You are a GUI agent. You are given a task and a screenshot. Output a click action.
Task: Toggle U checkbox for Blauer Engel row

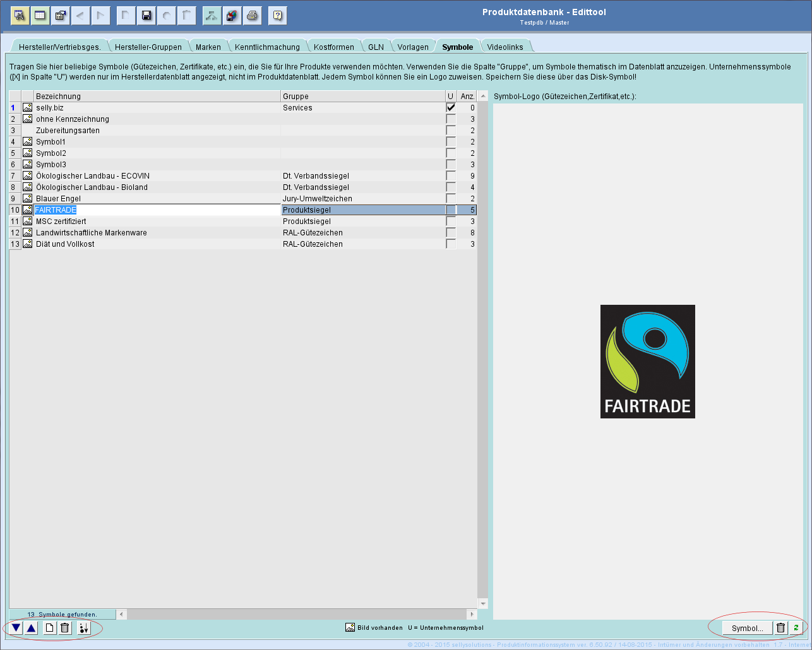(x=450, y=199)
